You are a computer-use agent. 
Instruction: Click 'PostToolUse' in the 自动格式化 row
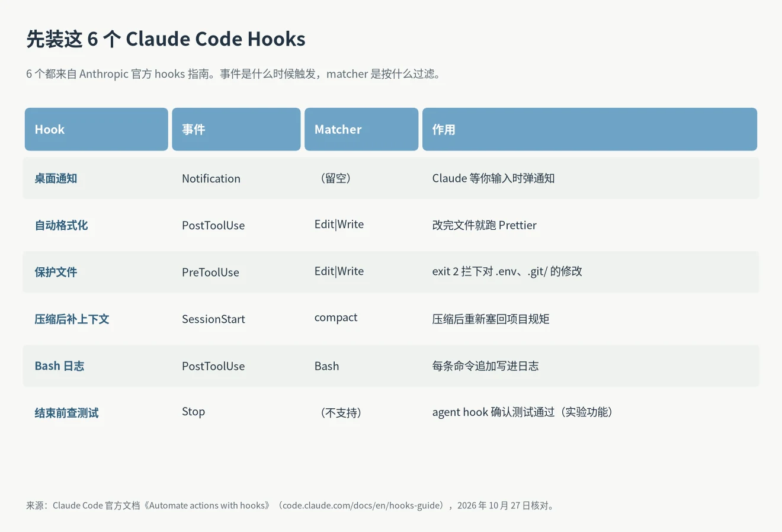(213, 225)
